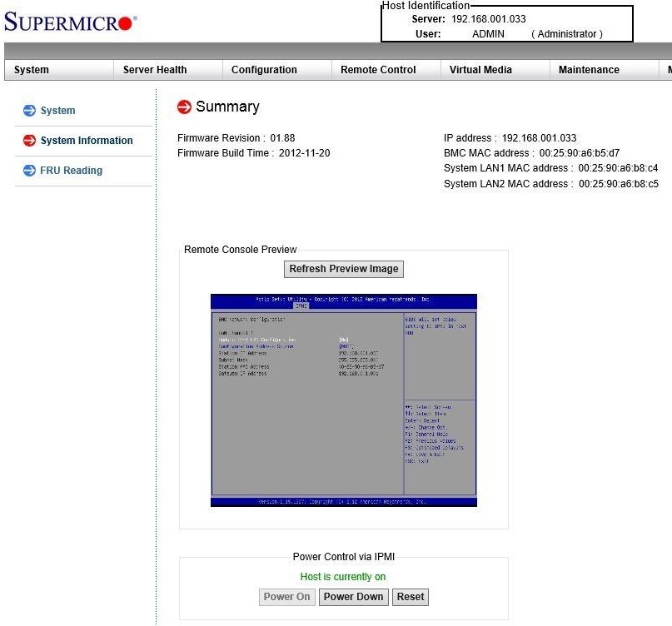Click System LAN2 MAC address 00:25:90:a6:b8:c5
Image resolution: width=672 pixels, height=626 pixels.
[x=619, y=184]
